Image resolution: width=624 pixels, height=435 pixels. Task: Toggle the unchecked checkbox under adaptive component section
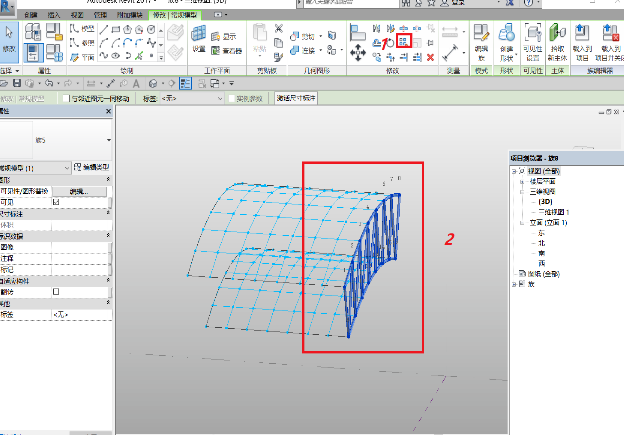(56, 292)
